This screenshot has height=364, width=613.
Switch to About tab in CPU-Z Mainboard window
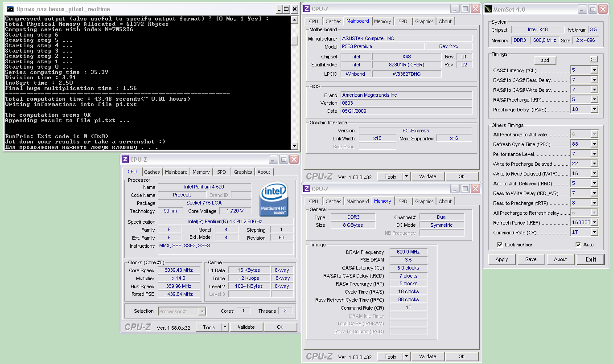tap(445, 21)
